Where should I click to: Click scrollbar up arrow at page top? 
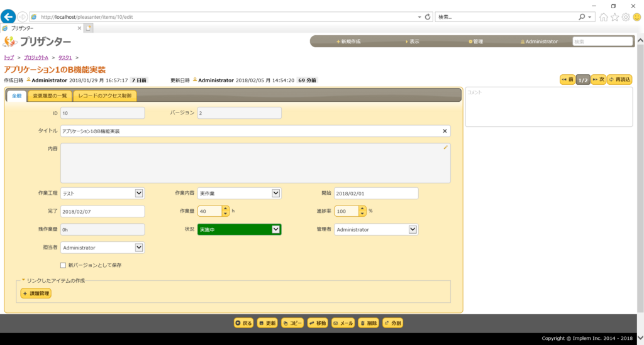tap(640, 41)
